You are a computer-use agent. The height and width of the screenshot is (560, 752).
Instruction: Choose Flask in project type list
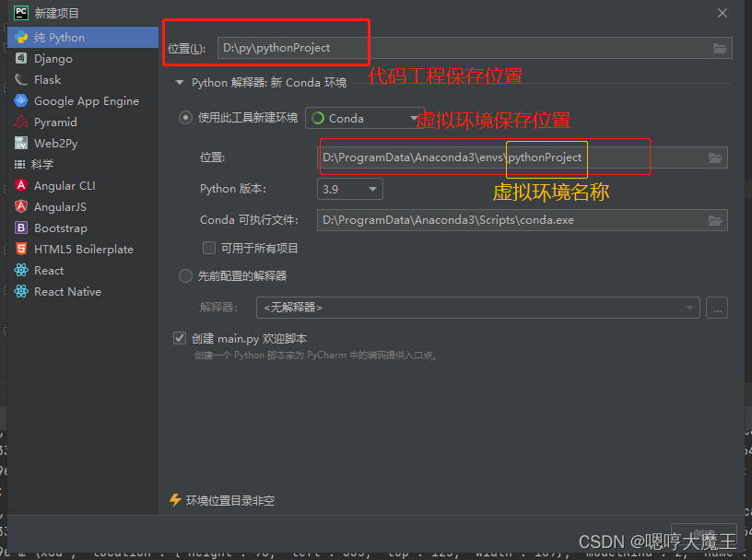tap(83, 79)
